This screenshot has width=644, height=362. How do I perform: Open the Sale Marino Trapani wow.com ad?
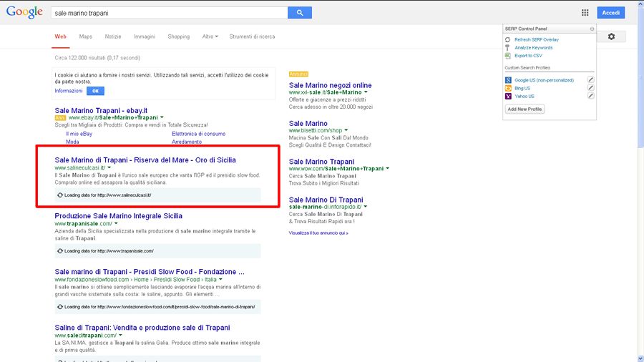[x=321, y=162]
